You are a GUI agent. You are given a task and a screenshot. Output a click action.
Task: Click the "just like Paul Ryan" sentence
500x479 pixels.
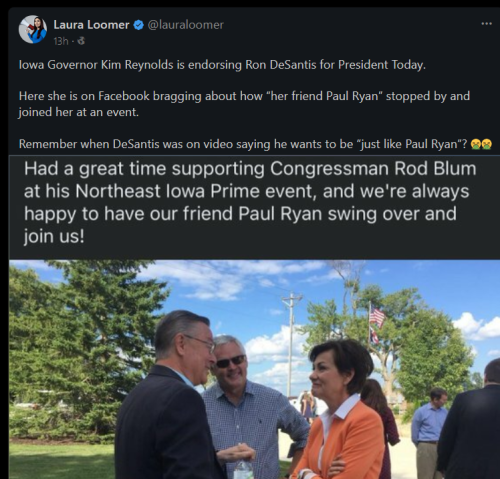point(243,144)
